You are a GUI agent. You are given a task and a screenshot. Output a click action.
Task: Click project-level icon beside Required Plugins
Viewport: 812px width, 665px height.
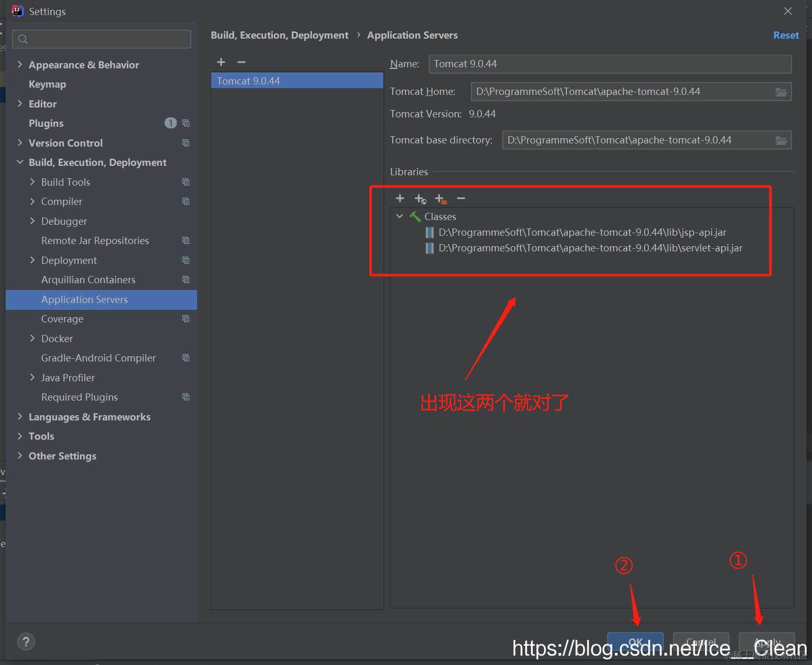(x=186, y=397)
